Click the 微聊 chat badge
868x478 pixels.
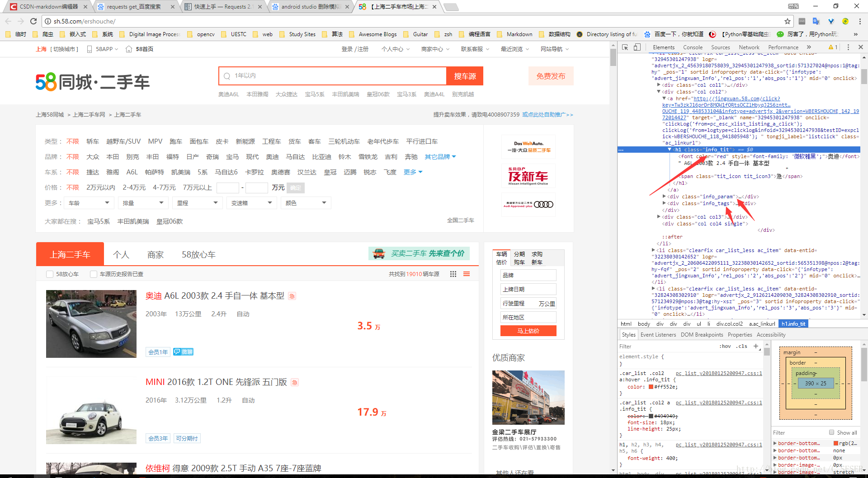coord(183,352)
